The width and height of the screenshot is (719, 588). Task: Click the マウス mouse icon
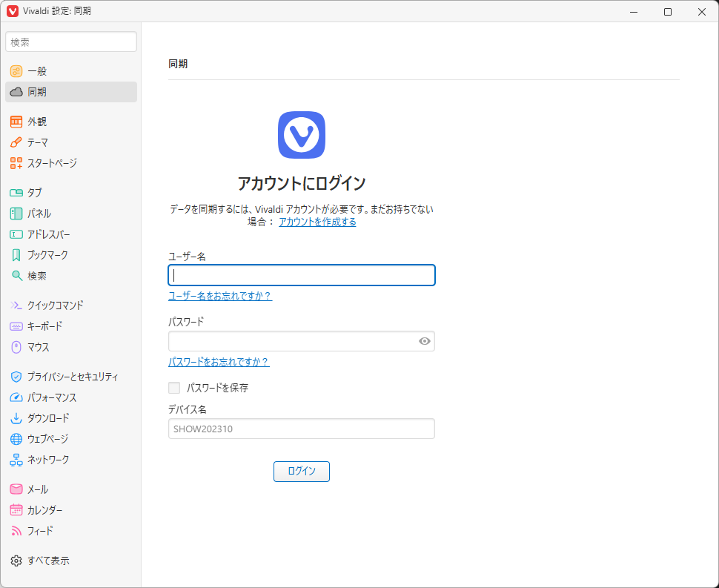(16, 347)
